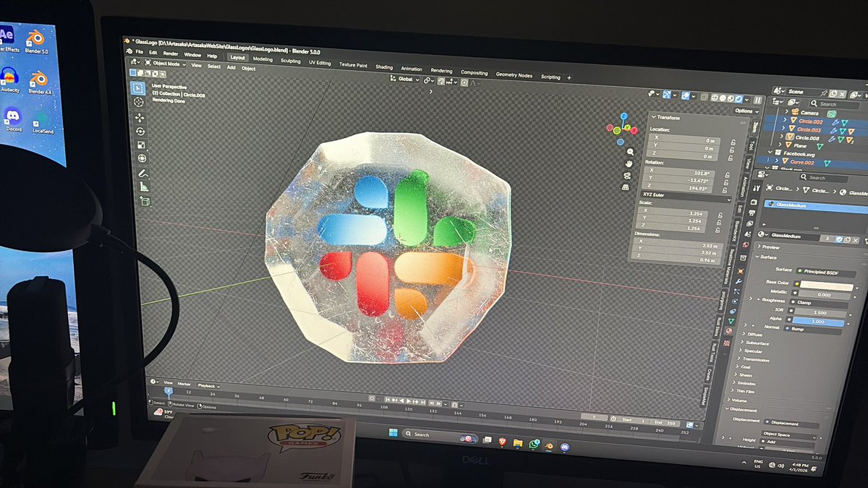Select the Scale tool
Viewport: 868px width, 488px height.
pos(140,145)
